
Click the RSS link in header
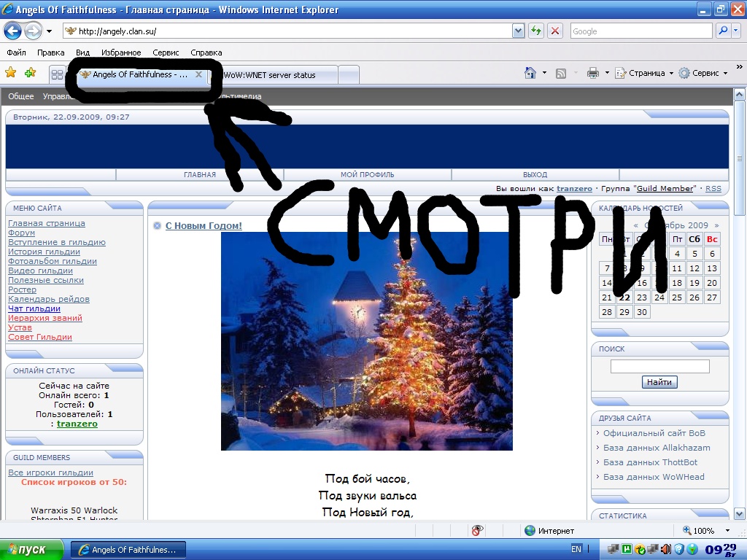tap(713, 189)
